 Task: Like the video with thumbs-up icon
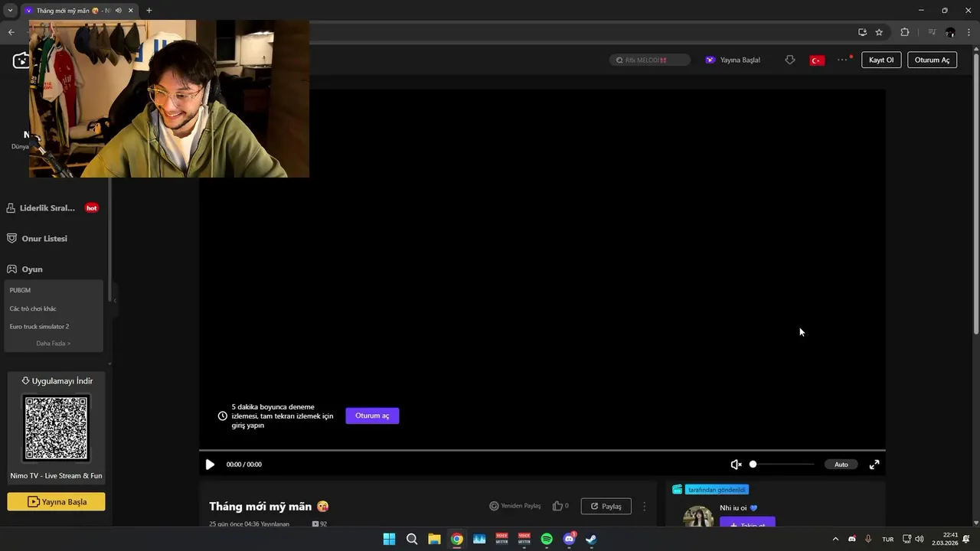(x=558, y=506)
